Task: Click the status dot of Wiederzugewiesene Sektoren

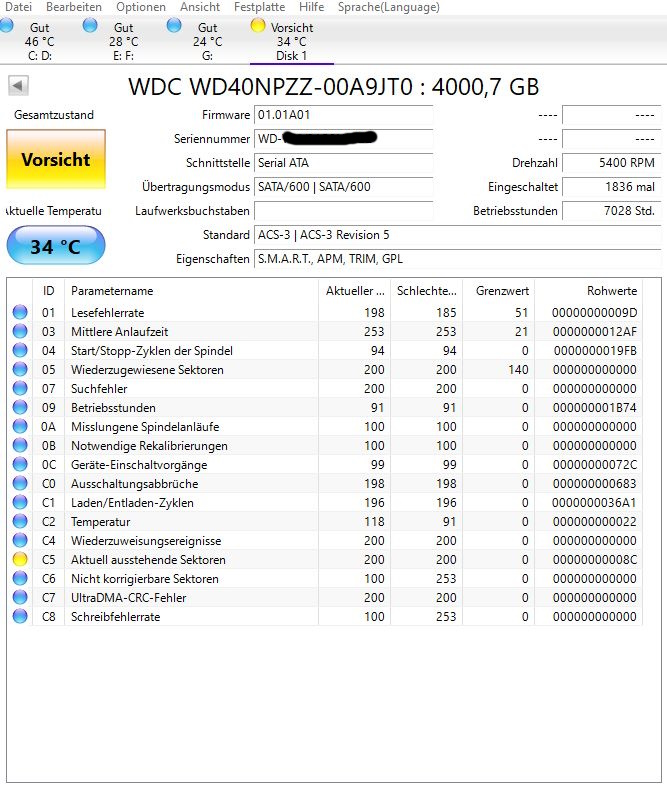Action: [x=20, y=369]
